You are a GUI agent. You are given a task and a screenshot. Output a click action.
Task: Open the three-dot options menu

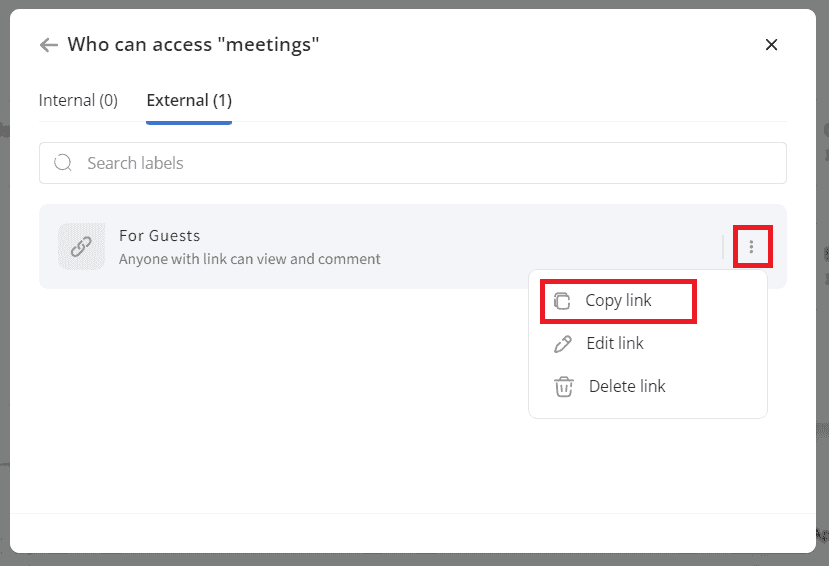pos(751,246)
